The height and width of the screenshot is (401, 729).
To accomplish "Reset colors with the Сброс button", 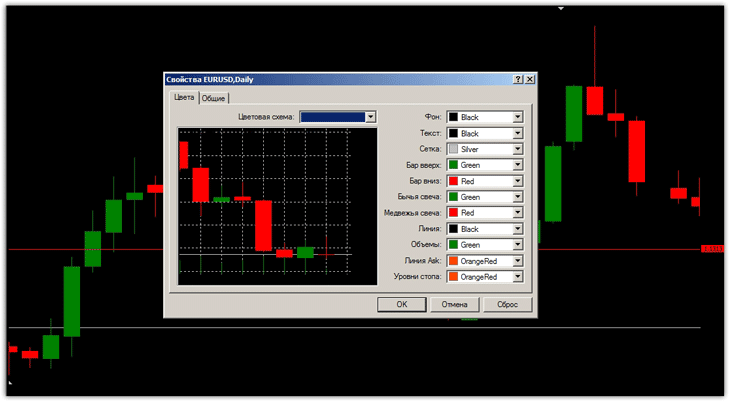I will pyautogui.click(x=507, y=304).
